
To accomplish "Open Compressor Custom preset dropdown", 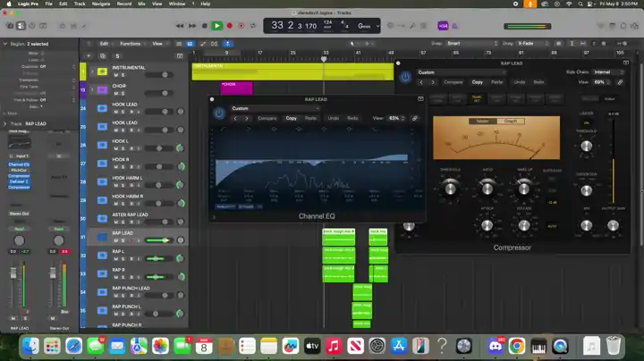I will click(461, 72).
